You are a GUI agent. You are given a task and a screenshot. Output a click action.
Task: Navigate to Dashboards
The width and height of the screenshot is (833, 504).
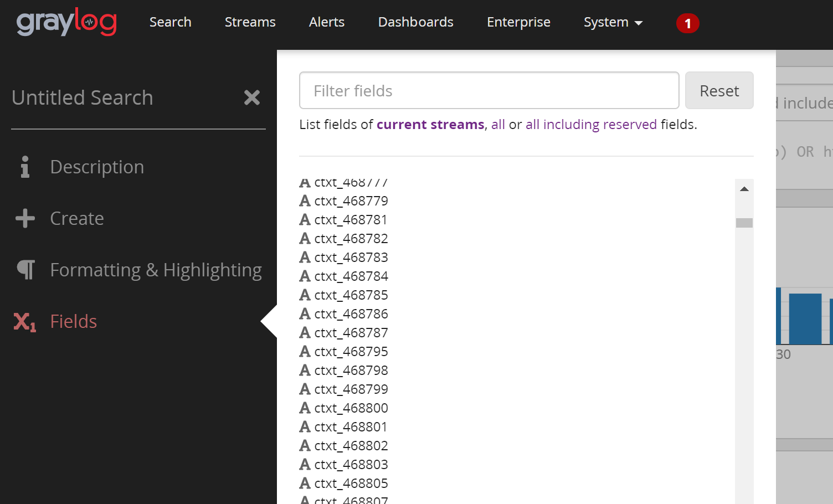point(416,22)
